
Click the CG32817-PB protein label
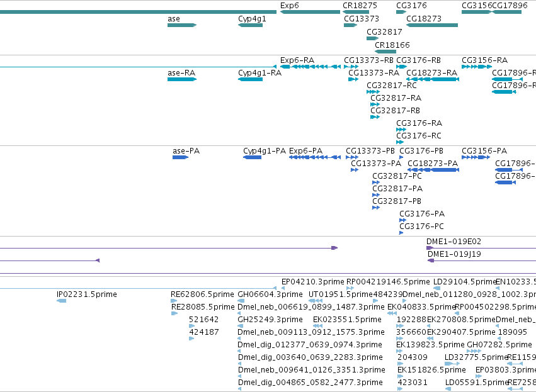[x=397, y=201]
